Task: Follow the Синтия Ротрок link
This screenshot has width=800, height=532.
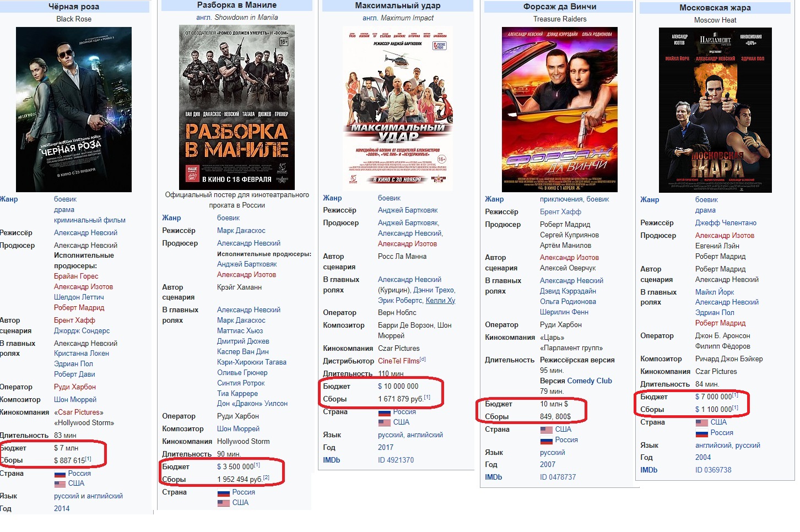Action: 241,383
